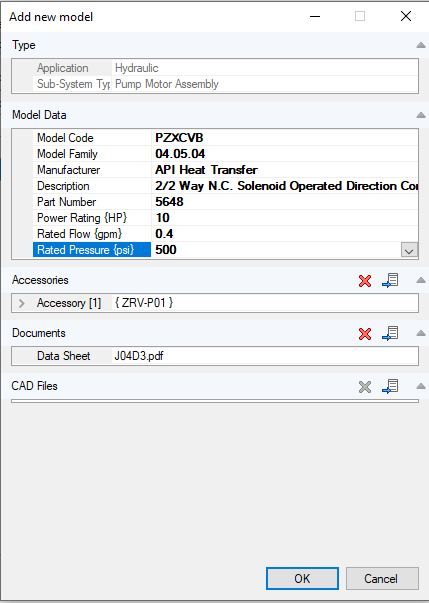
Task: Click grey X icon in CAD Files header
Action: [x=365, y=387]
